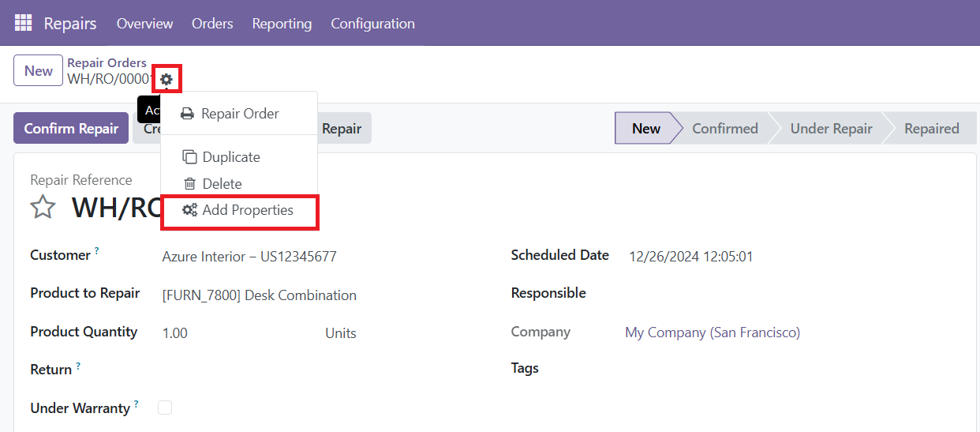Image resolution: width=980 pixels, height=432 pixels.
Task: Open the apps grid menu icon
Action: [23, 23]
